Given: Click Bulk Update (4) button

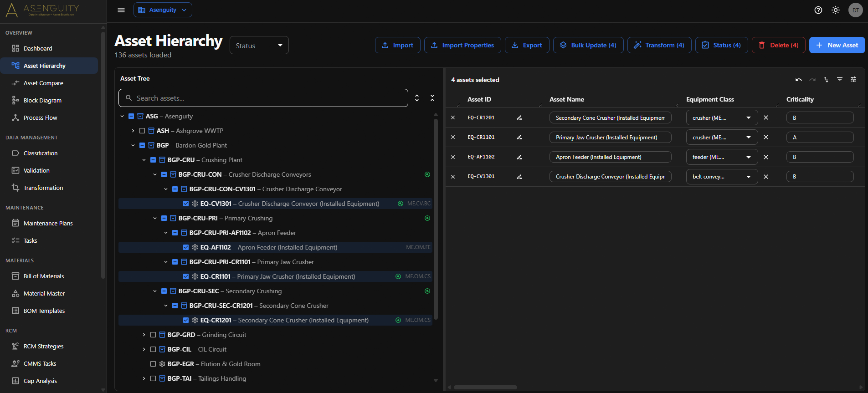Looking at the screenshot, I should [588, 45].
